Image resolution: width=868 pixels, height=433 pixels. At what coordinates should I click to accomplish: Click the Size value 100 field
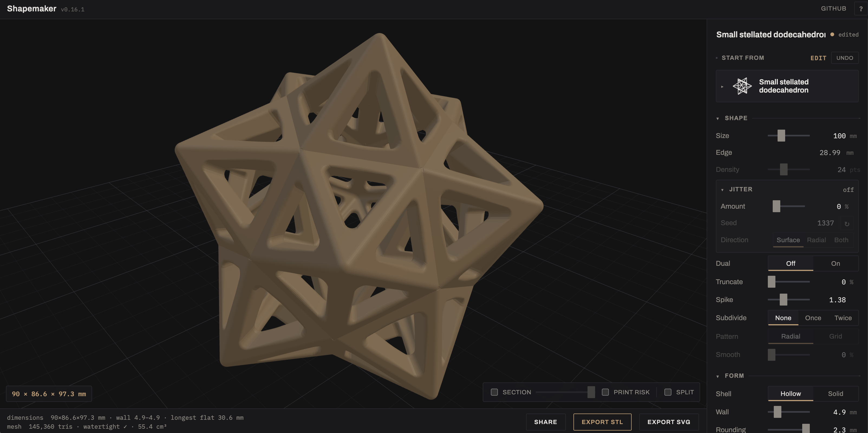[839, 136]
